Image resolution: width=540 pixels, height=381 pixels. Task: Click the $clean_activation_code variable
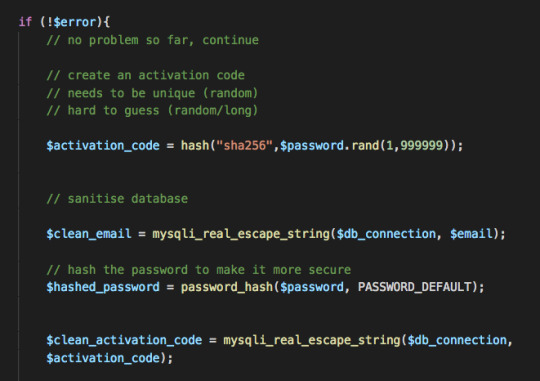124,340
